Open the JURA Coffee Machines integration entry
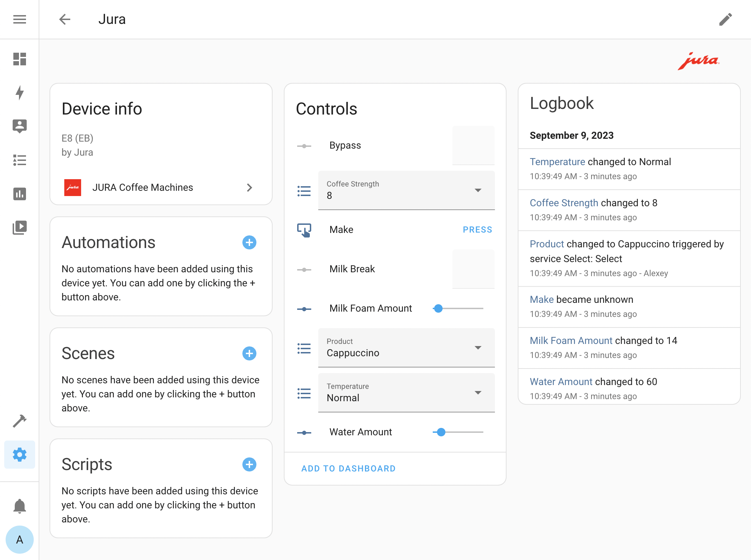 158,188
